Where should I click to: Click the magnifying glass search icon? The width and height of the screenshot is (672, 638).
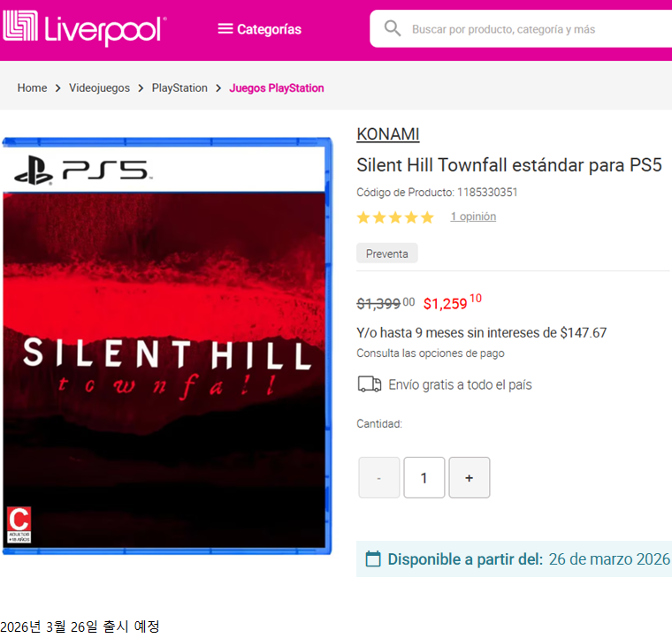click(392, 28)
